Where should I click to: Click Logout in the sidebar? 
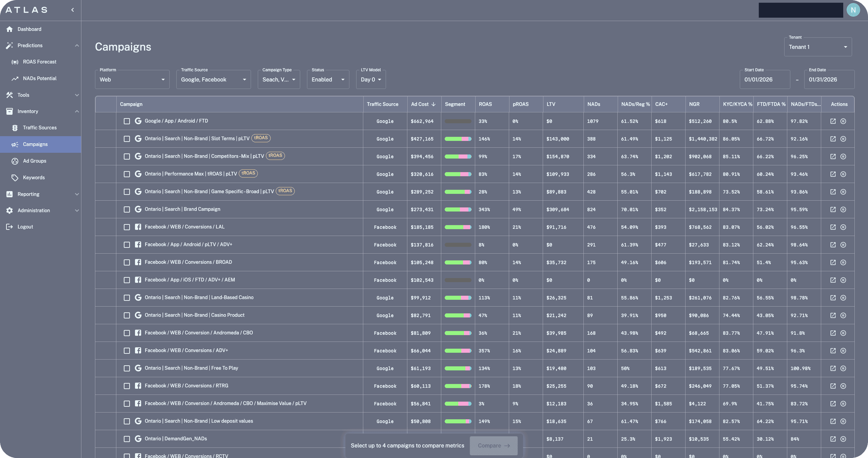25,227
